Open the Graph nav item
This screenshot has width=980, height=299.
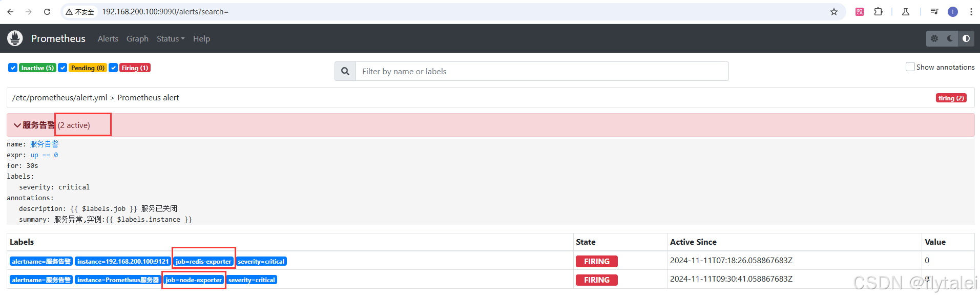point(137,39)
